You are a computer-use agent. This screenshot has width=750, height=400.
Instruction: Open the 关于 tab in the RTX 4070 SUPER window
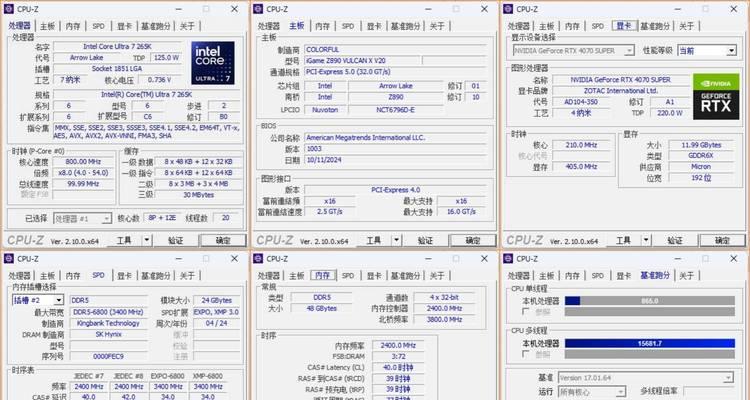(x=686, y=26)
